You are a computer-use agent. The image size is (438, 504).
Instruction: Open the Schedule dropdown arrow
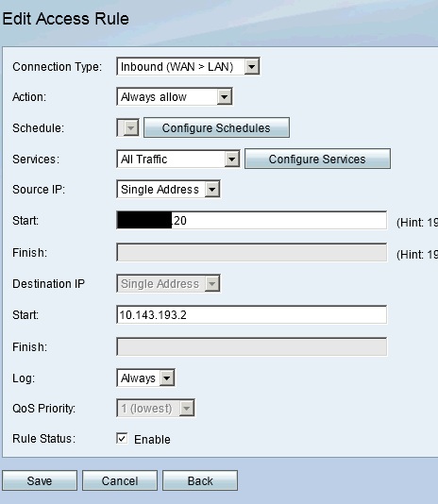128,128
